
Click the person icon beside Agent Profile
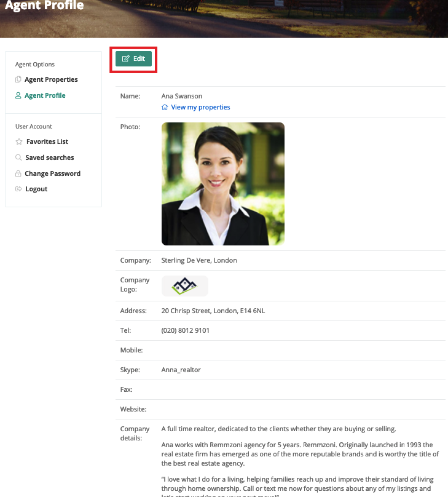coord(18,96)
